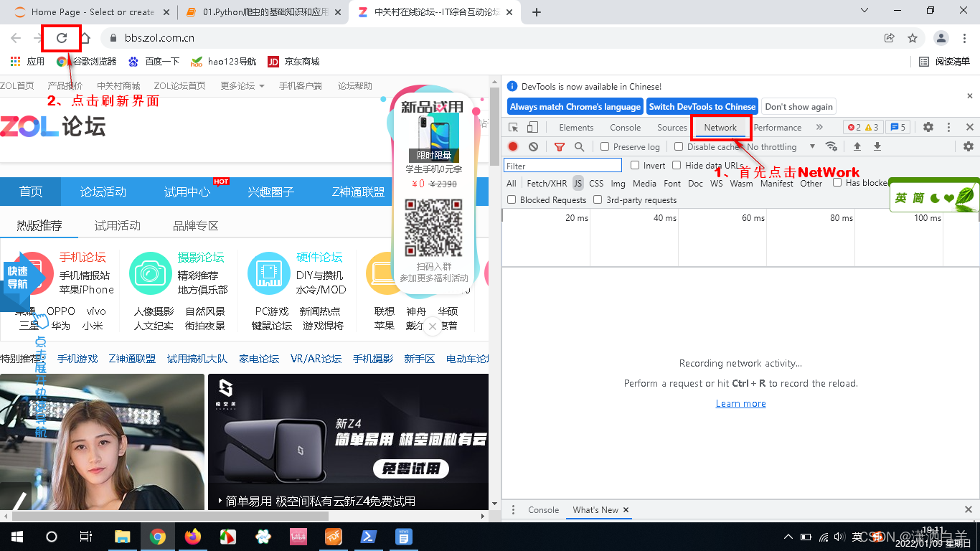Reload the page with the refresh icon
The height and width of the screenshot is (551, 980).
coord(62,38)
